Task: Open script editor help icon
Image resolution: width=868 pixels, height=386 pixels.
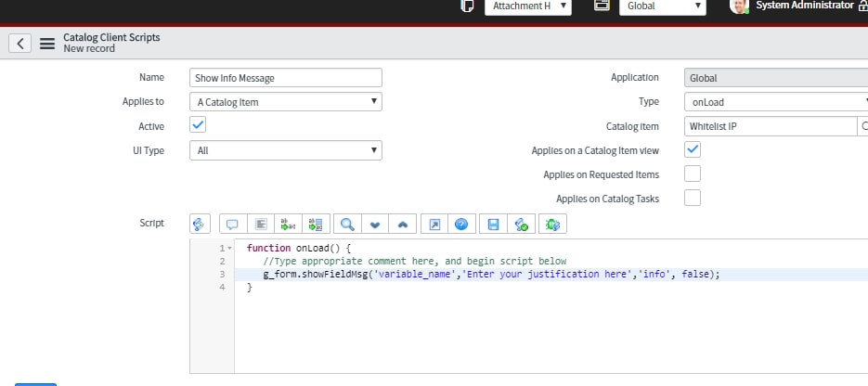Action: pos(460,224)
